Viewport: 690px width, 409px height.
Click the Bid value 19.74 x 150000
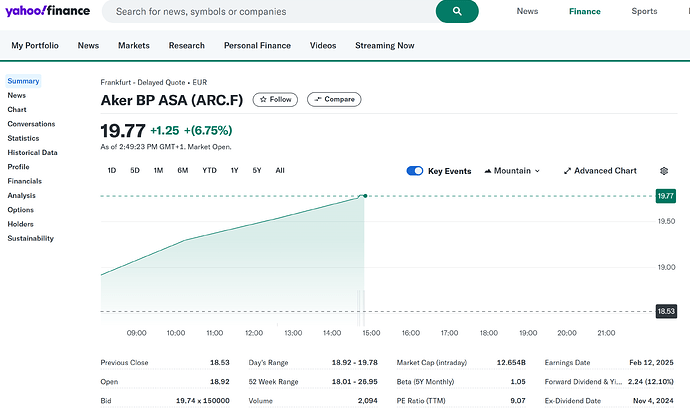(203, 401)
